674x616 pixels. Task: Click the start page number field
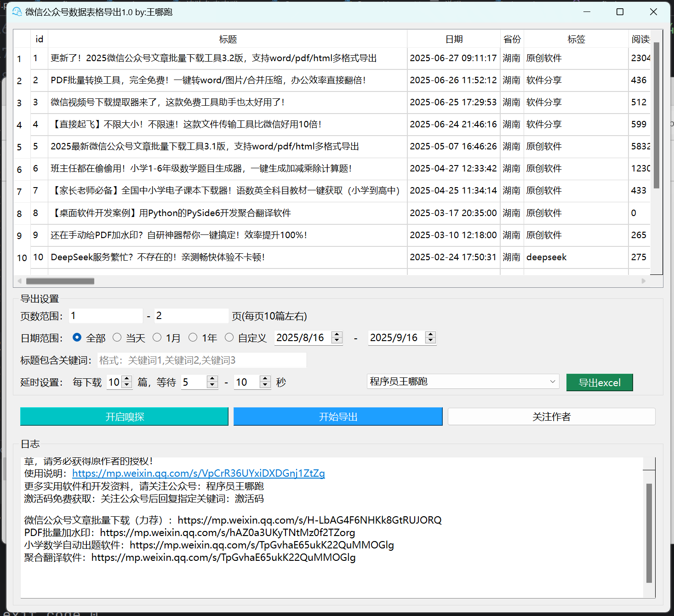point(106,316)
